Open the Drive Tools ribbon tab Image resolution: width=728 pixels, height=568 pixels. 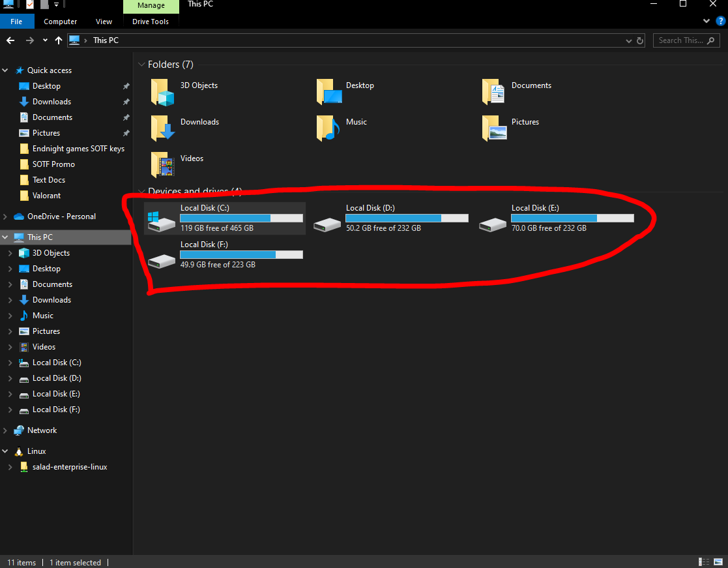click(151, 22)
